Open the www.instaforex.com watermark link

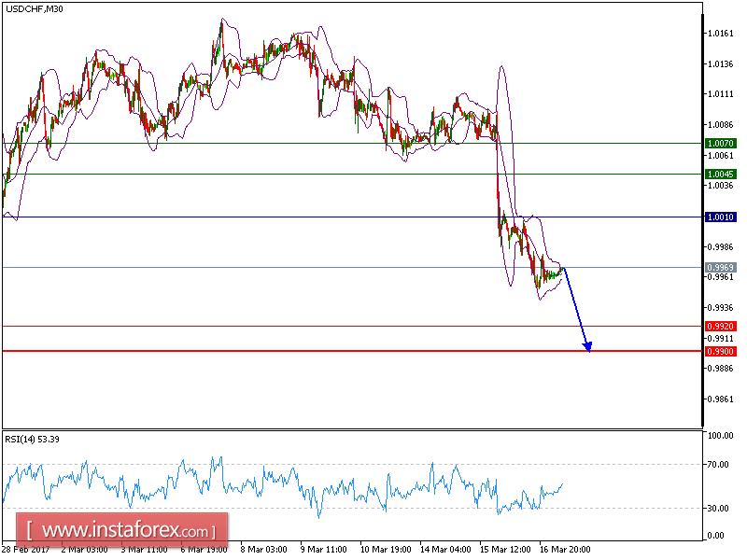click(122, 530)
